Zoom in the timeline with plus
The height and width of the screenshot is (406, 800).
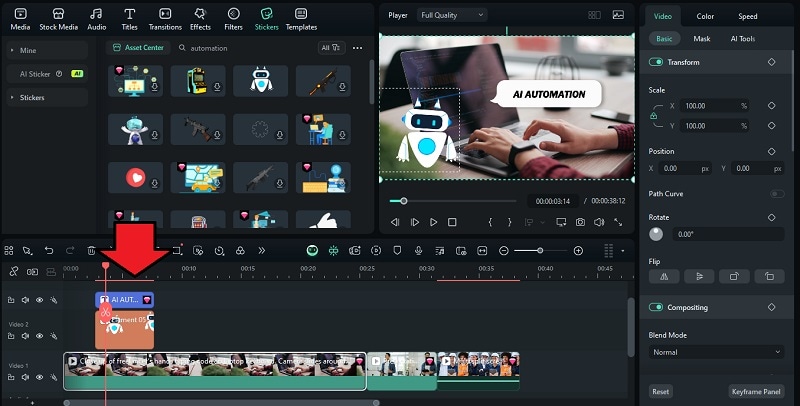point(578,250)
